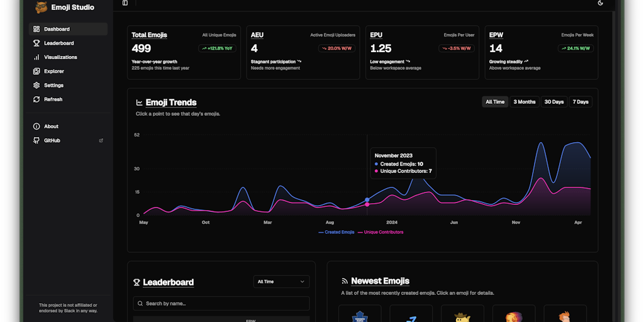Click the Search by name field
Screen dimensions: 644x322
(x=221, y=304)
